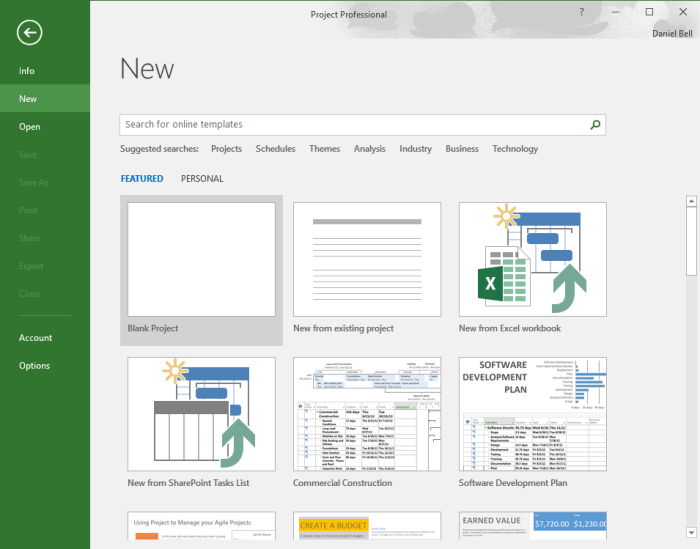Open the Info page in sidebar

45,71
